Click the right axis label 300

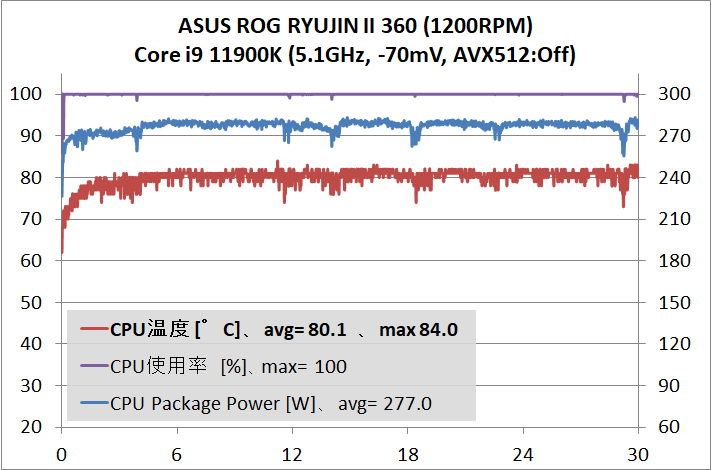pyautogui.click(x=674, y=94)
